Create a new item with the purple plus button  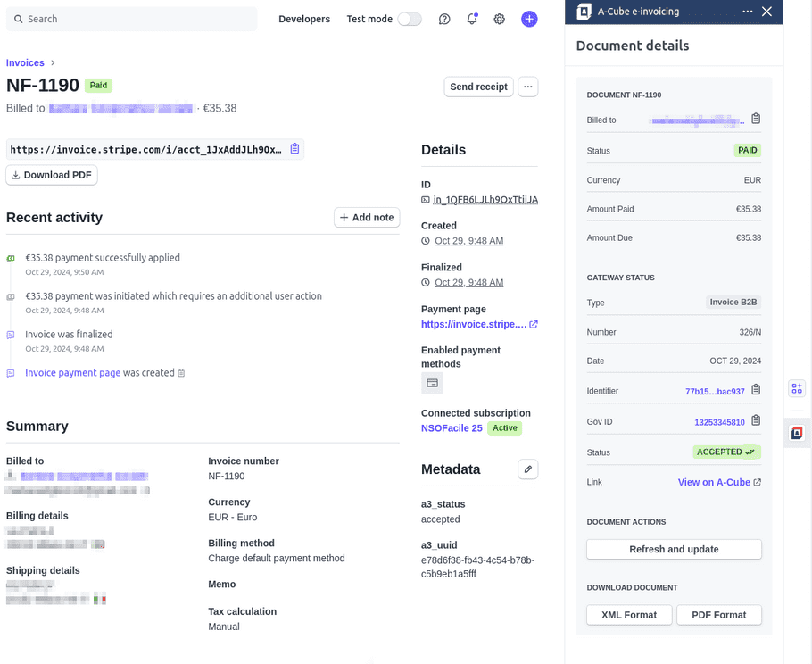pos(529,19)
